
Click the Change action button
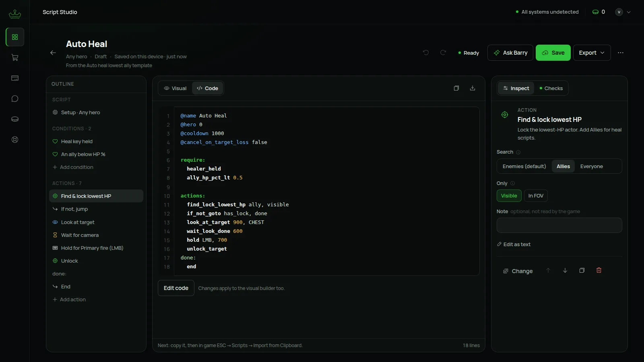point(518,271)
